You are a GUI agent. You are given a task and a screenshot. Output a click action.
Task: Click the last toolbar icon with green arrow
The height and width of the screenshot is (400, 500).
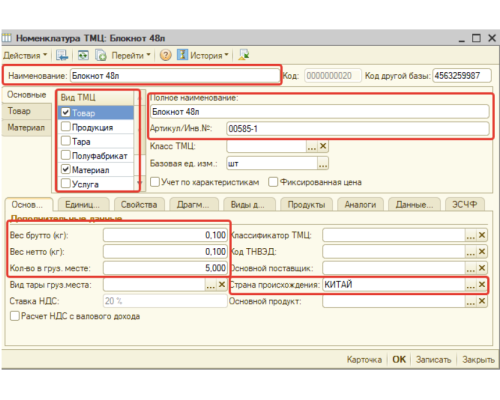coord(244,55)
